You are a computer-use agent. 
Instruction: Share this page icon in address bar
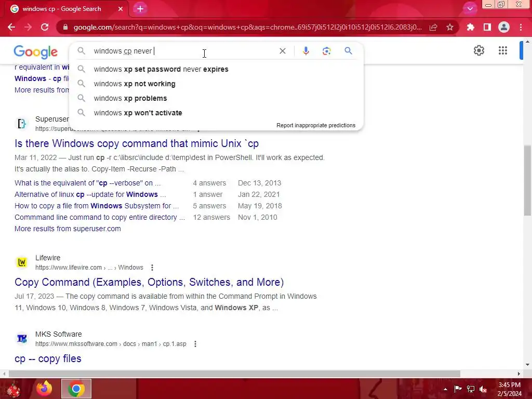[x=433, y=27]
